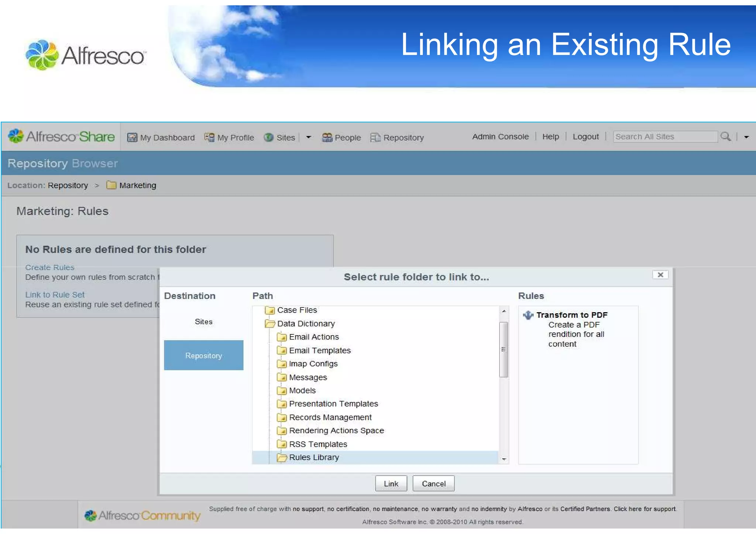
Task: Click the Link to Rule Set link
Action: (55, 294)
